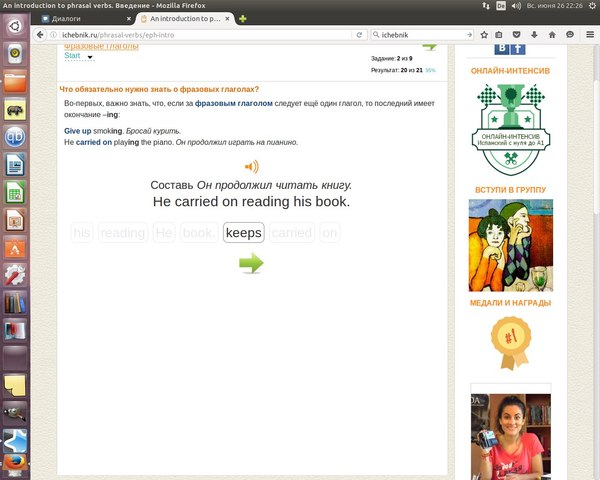Open the 'фразовым глаголом' link

233,103
